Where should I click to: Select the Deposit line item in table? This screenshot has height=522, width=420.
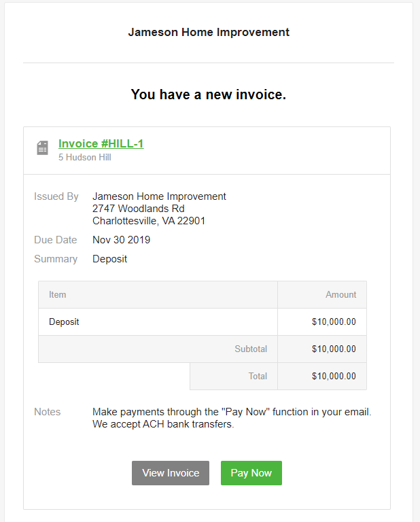click(x=64, y=322)
